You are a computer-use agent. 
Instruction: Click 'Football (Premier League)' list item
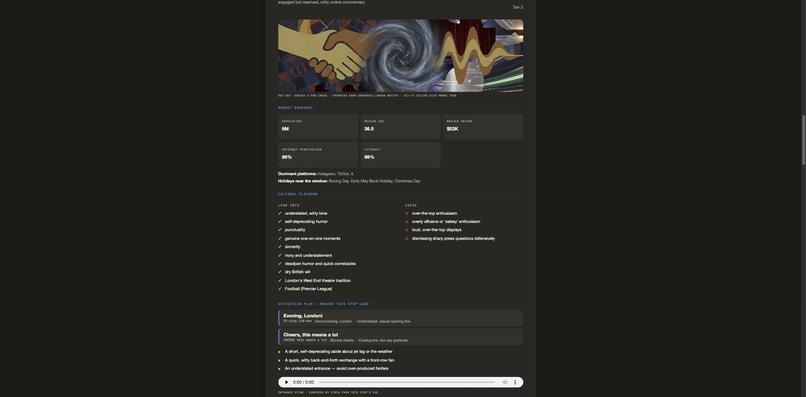pyautogui.click(x=308, y=289)
